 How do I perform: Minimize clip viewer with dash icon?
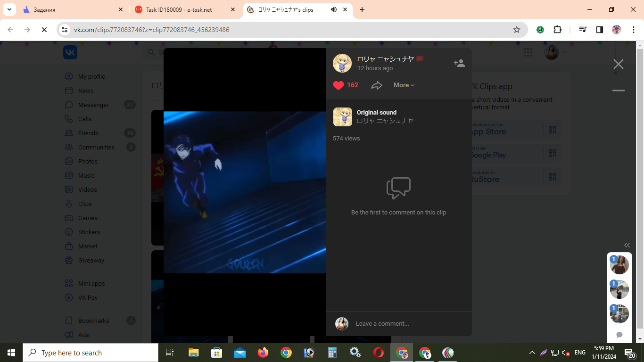tap(619, 90)
